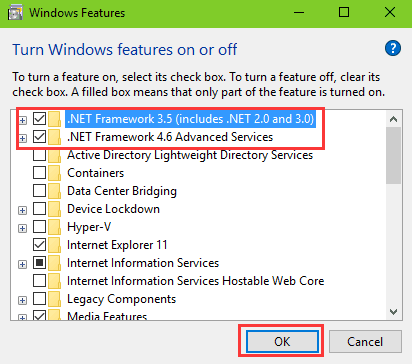412x364 pixels.
Task: Click the Windows Features title bar icon
Action: (15, 13)
